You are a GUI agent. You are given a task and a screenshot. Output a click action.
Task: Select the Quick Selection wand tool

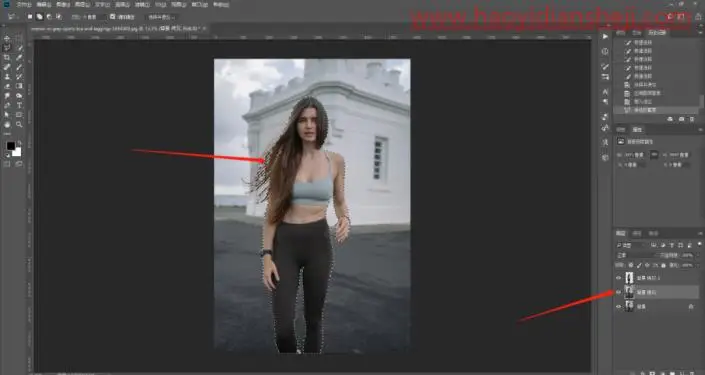click(19, 48)
